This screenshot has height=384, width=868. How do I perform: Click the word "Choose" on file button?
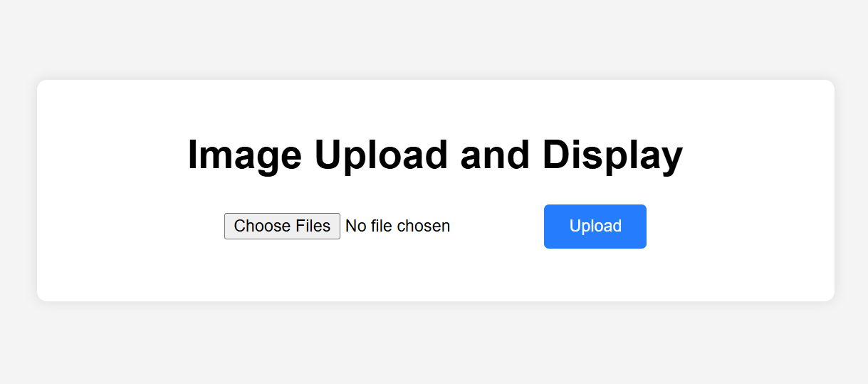[x=258, y=226]
